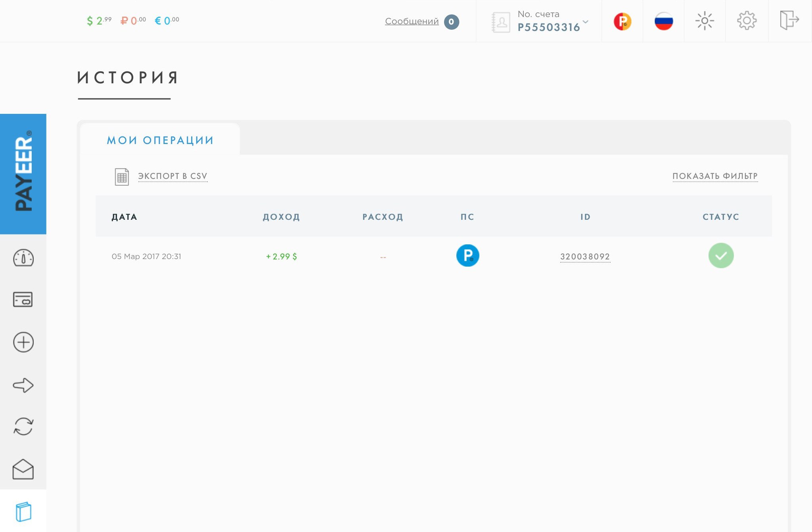This screenshot has height=532, width=812.
Task: Click the dollar balance $ 2.99
Action: [99, 21]
